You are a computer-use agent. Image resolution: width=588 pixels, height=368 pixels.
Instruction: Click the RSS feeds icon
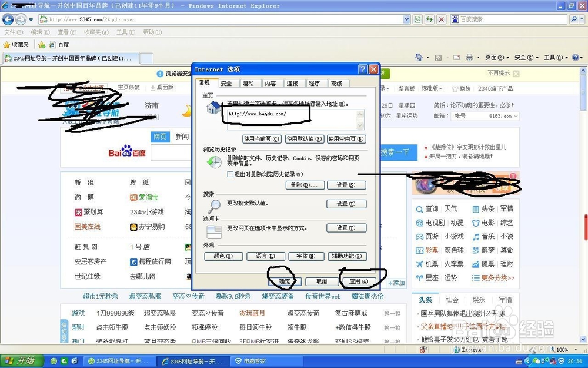(x=438, y=58)
